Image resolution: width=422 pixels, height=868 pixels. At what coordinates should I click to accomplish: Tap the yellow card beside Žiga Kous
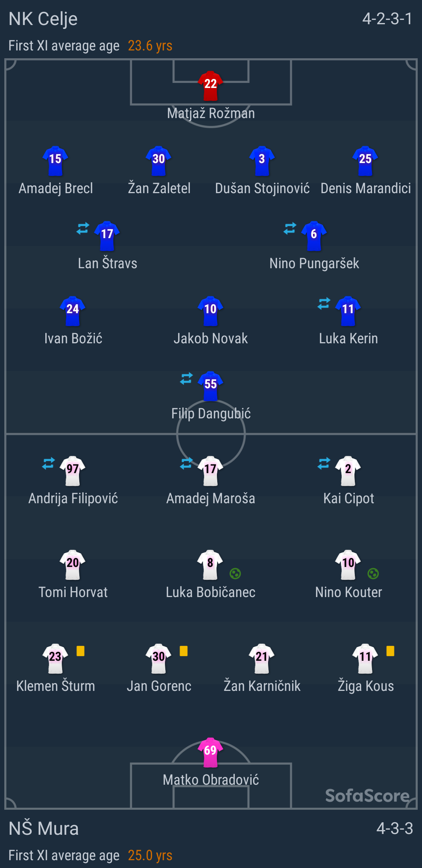(x=390, y=651)
